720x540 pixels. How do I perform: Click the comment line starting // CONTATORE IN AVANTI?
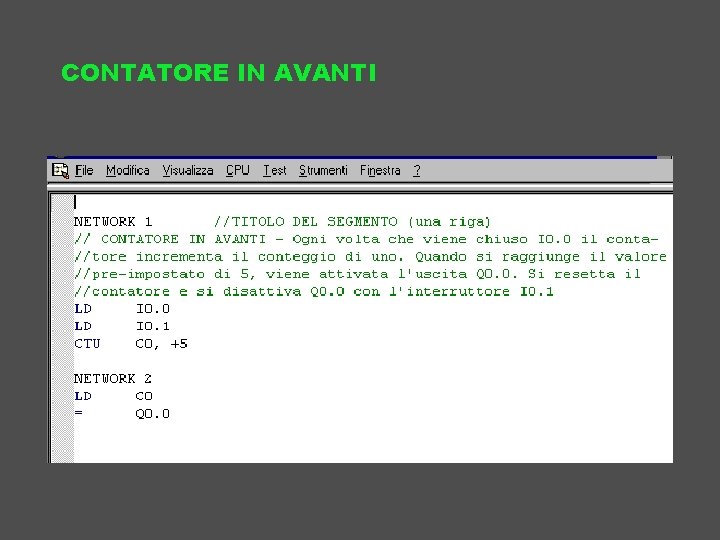[366, 239]
